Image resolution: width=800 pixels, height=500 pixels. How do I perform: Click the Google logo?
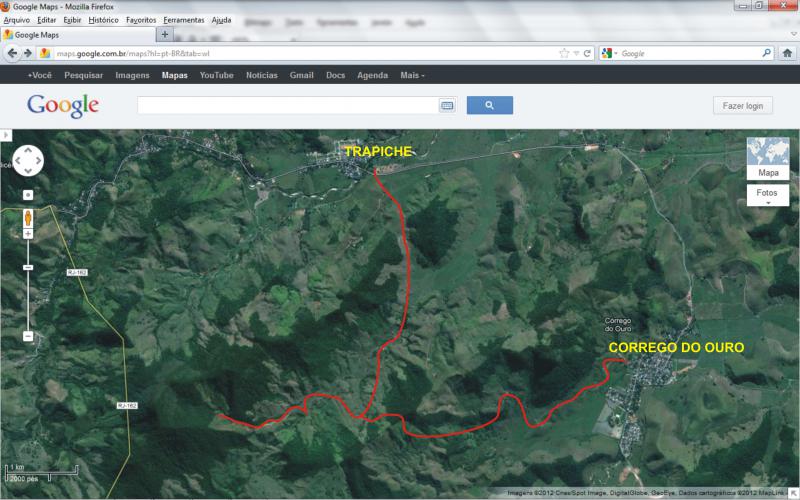pyautogui.click(x=63, y=106)
